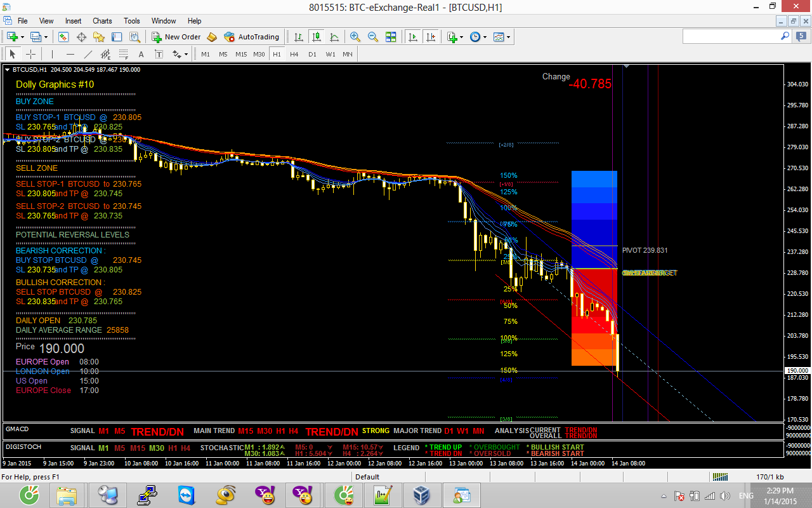
Task: Insert a text label tool
Action: [141, 54]
